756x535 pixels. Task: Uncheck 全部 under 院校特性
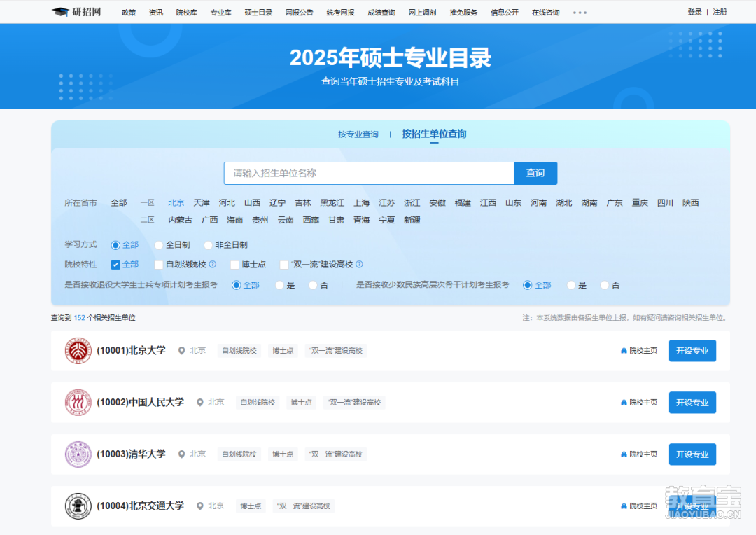pos(115,265)
